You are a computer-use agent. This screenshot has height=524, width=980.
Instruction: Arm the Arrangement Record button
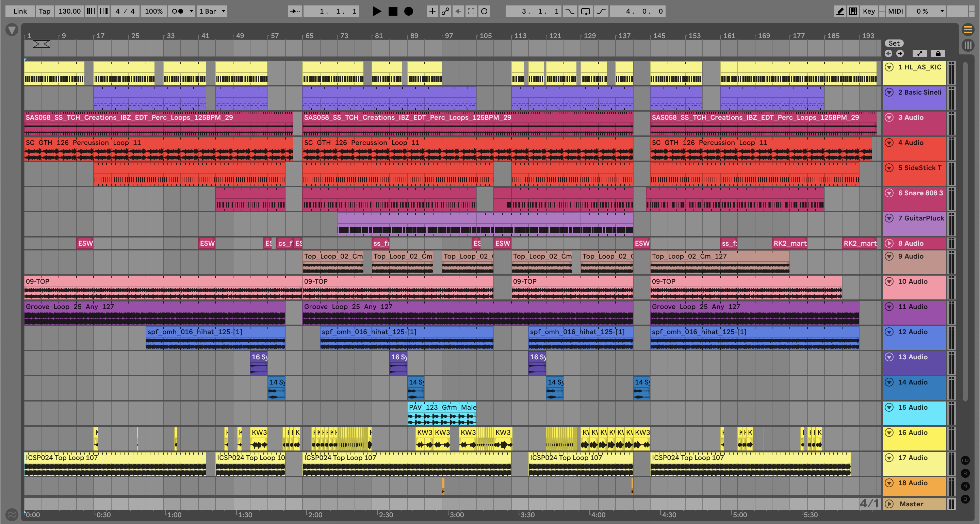(409, 12)
